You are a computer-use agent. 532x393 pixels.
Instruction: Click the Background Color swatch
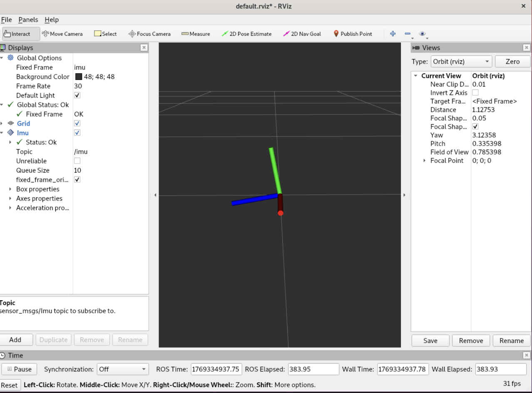pyautogui.click(x=79, y=77)
